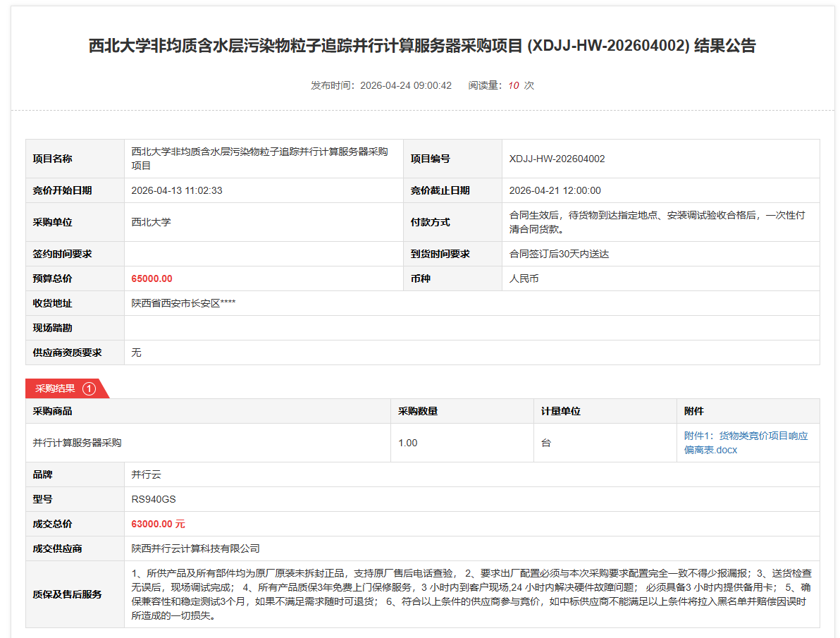The width and height of the screenshot is (840, 638).
Task: Click the red 成交总价 63000.00 元 value
Action: (x=158, y=524)
